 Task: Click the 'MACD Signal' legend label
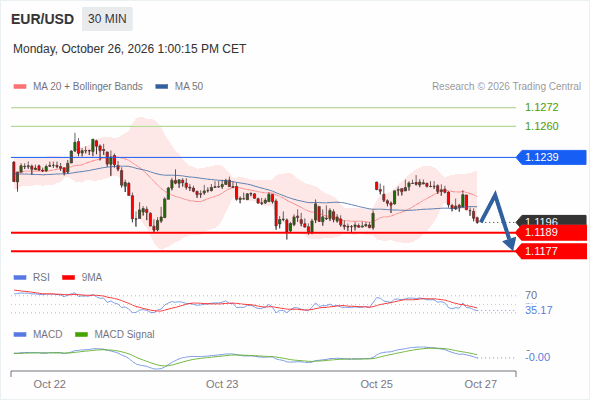point(125,335)
